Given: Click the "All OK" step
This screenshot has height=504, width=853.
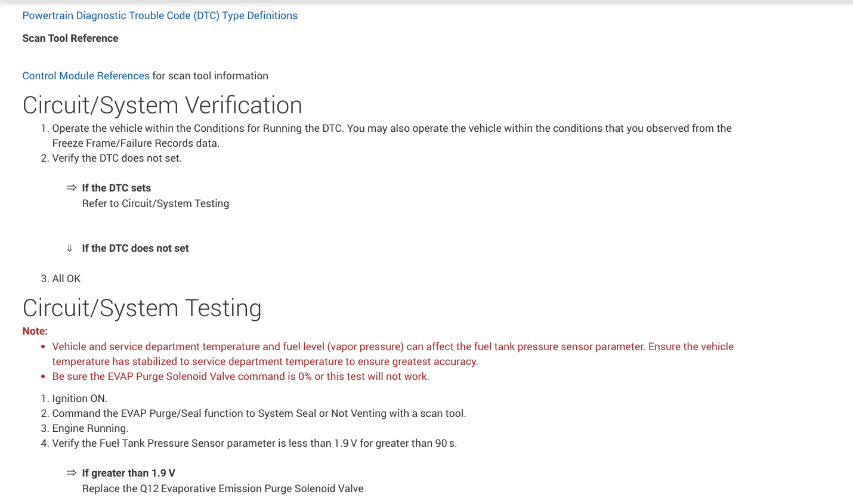Looking at the screenshot, I should point(66,279).
